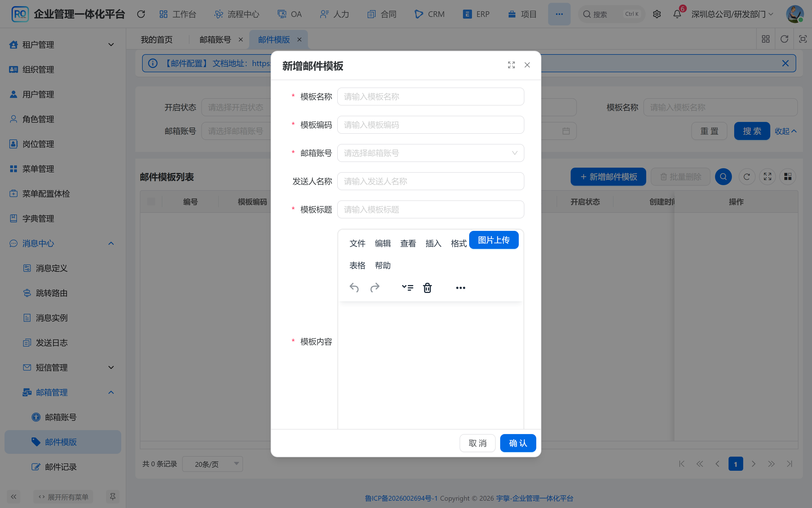Open the 文件 menu in editor

coord(357,243)
